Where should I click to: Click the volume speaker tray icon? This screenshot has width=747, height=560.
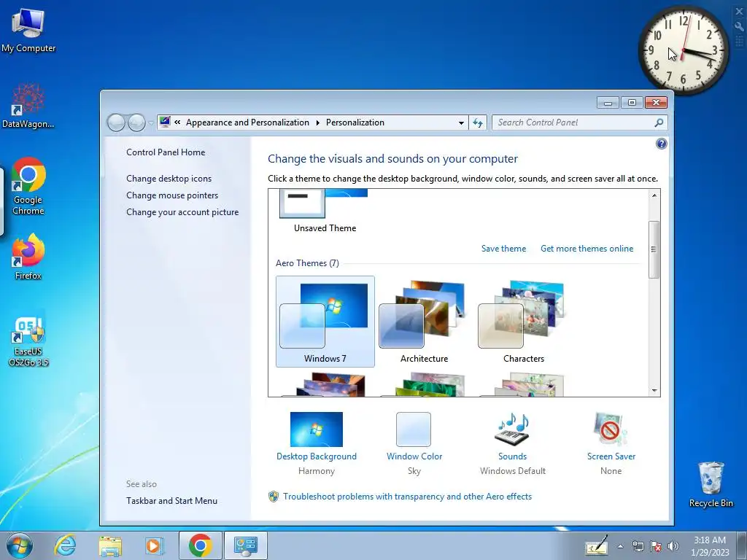[x=673, y=547]
